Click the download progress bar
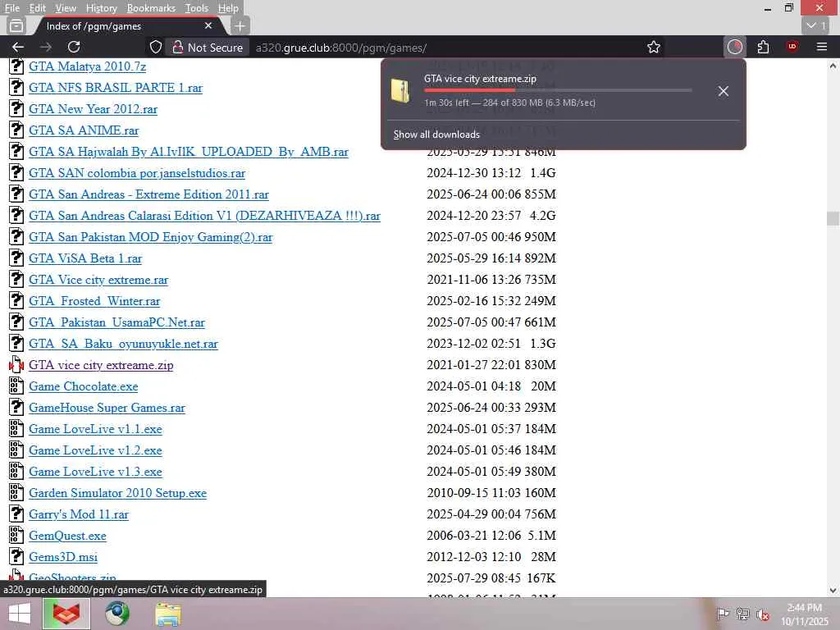Viewport: 840px width, 630px height. tap(557, 90)
